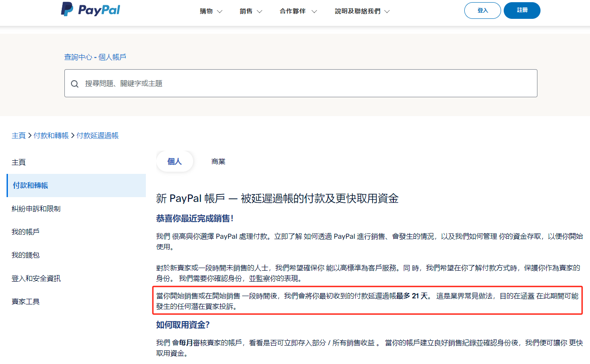
Task: Click the 登入 button
Action: [x=482, y=11]
